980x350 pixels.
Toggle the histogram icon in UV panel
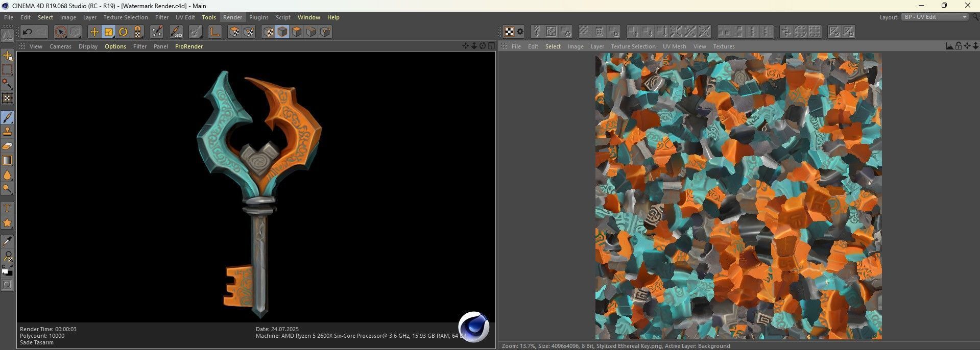(x=949, y=46)
